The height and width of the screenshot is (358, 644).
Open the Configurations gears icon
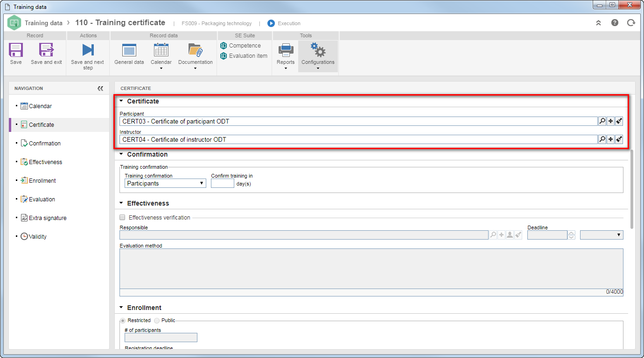pyautogui.click(x=318, y=50)
